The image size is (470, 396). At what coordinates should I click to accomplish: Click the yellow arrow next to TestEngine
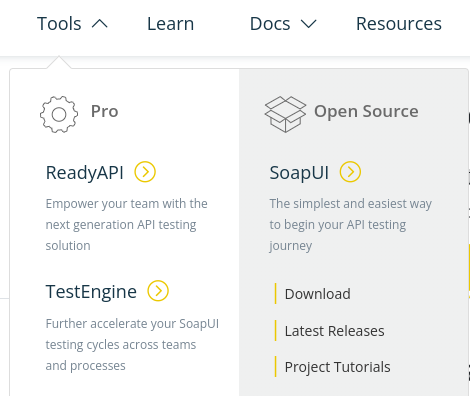coord(158,291)
